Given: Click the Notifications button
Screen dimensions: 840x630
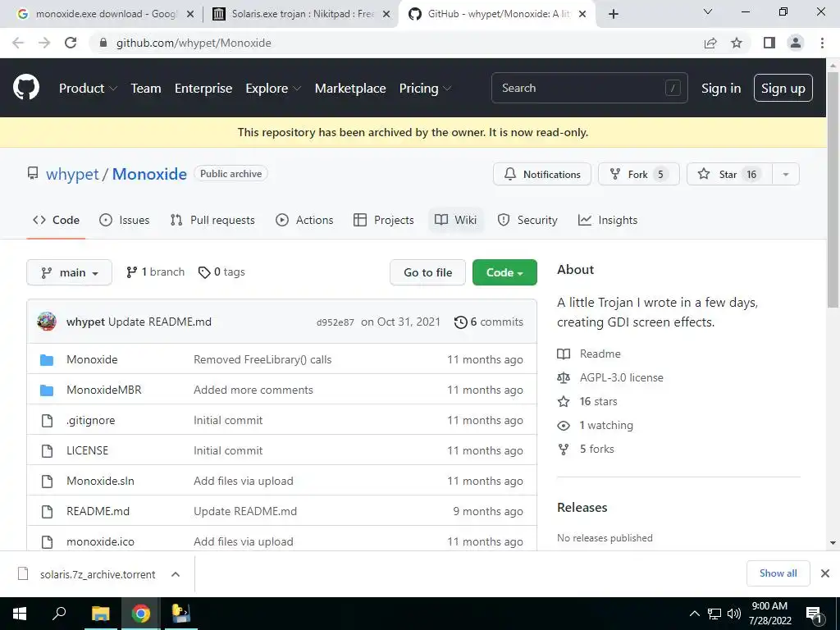Looking at the screenshot, I should (x=542, y=174).
